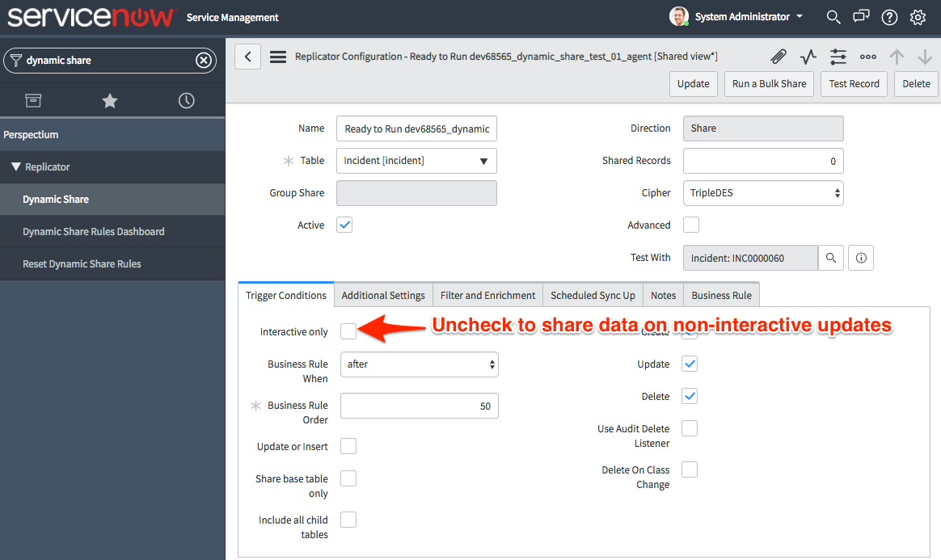Open the System Administrator user menu

click(749, 17)
